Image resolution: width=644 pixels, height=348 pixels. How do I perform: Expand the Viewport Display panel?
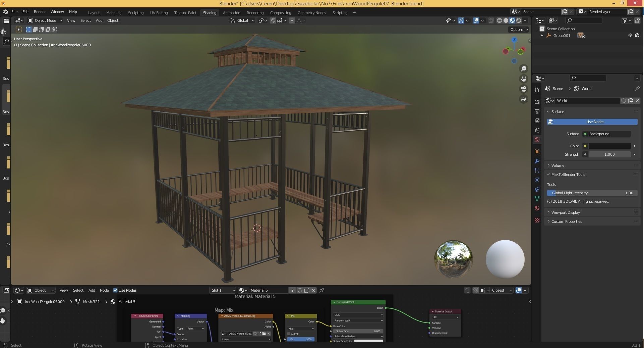pyautogui.click(x=566, y=212)
